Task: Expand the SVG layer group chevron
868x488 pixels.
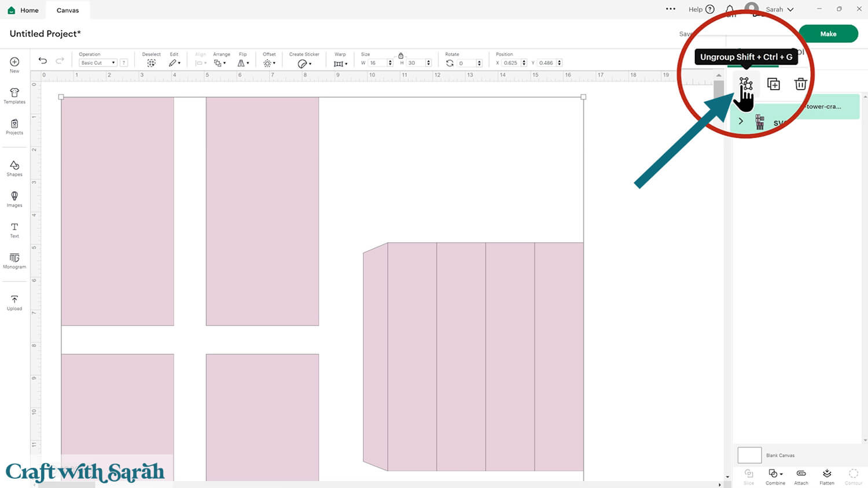Action: tap(741, 121)
